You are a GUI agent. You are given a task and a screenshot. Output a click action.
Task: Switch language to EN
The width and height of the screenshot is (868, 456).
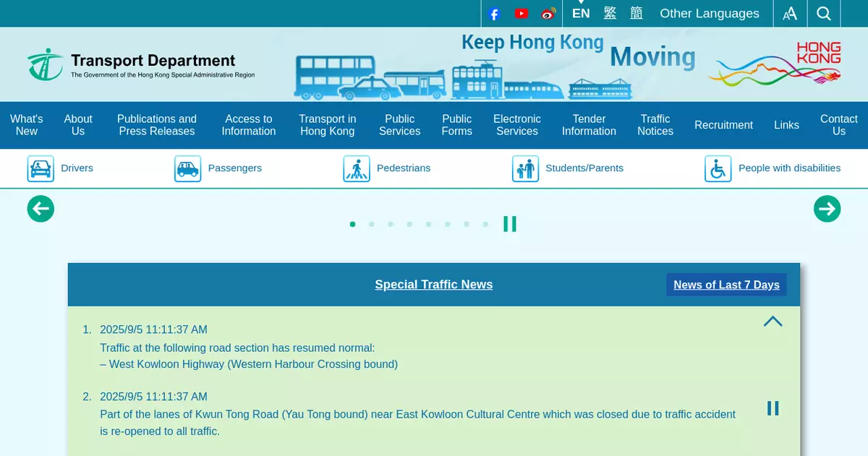(x=581, y=14)
